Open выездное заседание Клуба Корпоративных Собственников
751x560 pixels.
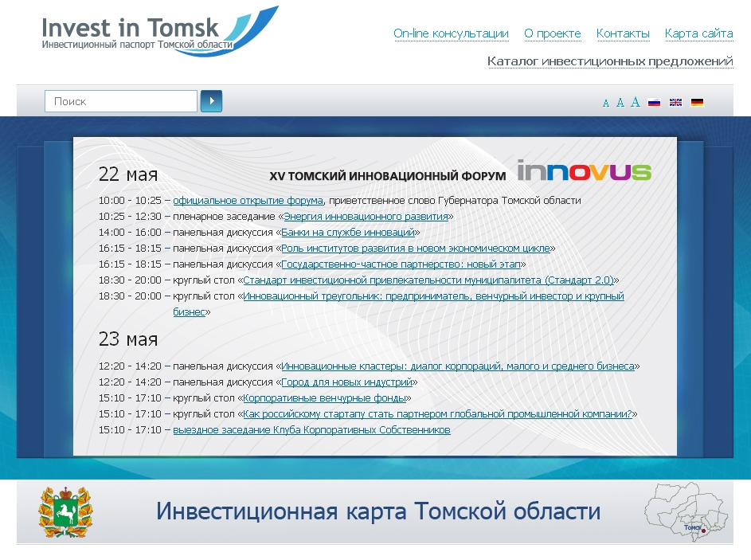[x=311, y=429]
